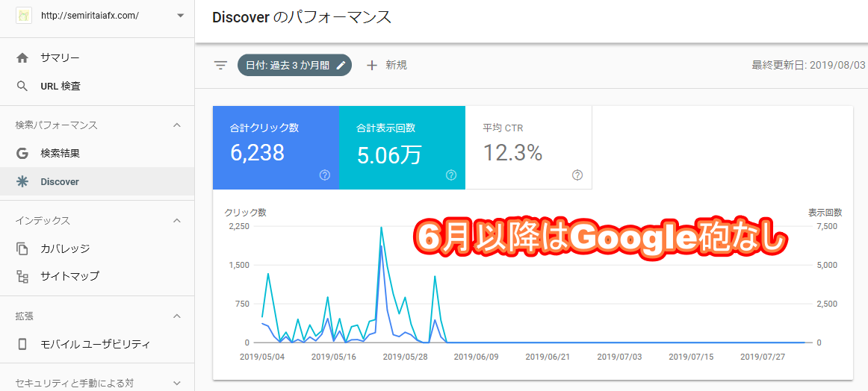Click the home icon beside サマリー
This screenshot has width=868, height=391.
pos(22,57)
